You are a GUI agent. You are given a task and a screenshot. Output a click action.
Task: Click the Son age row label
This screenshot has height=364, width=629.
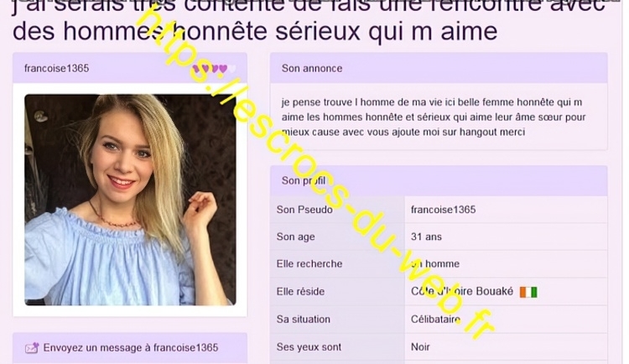coord(296,237)
